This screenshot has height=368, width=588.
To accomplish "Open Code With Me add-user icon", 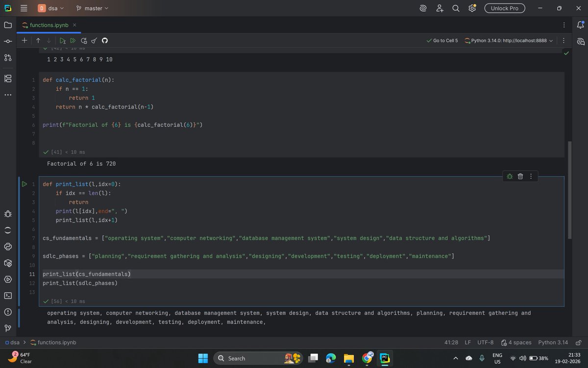I will click(x=440, y=8).
